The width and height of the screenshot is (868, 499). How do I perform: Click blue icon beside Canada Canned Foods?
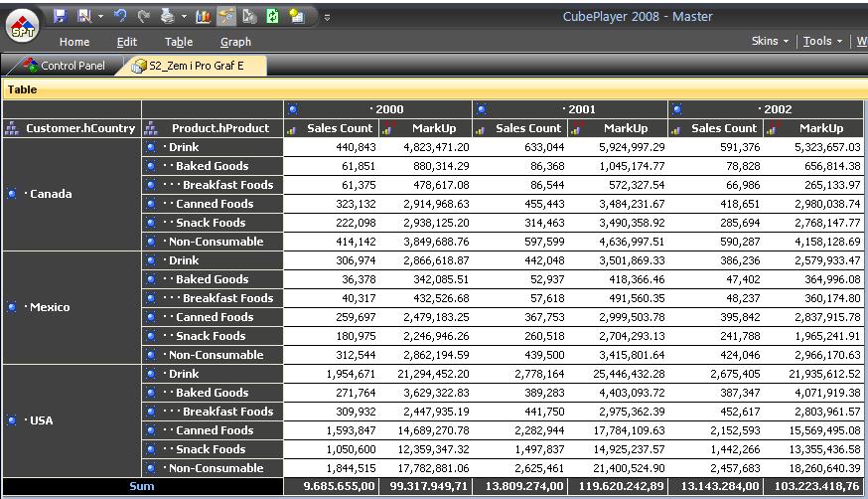(151, 204)
